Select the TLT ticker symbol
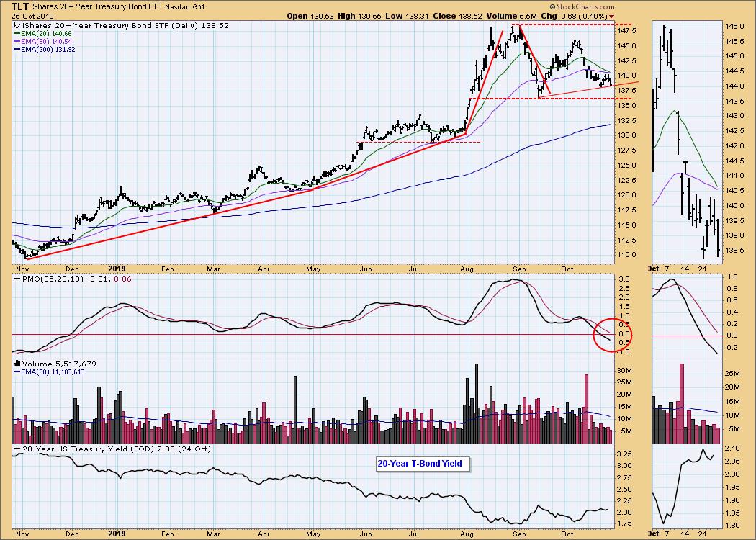Viewport: 756px width, 540px height. (x=20, y=6)
